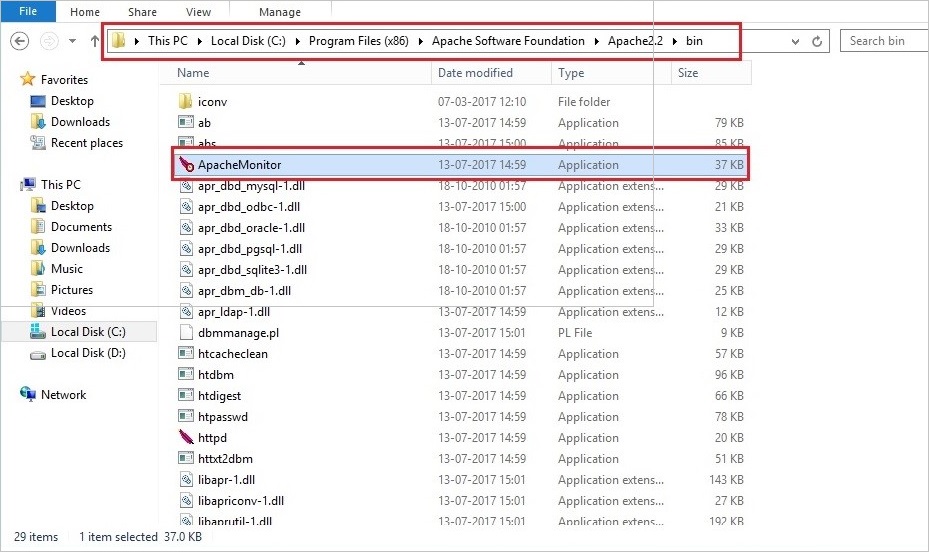Viewport: 929px width, 552px height.
Task: Click the httpd feather icon
Action: coord(186,437)
